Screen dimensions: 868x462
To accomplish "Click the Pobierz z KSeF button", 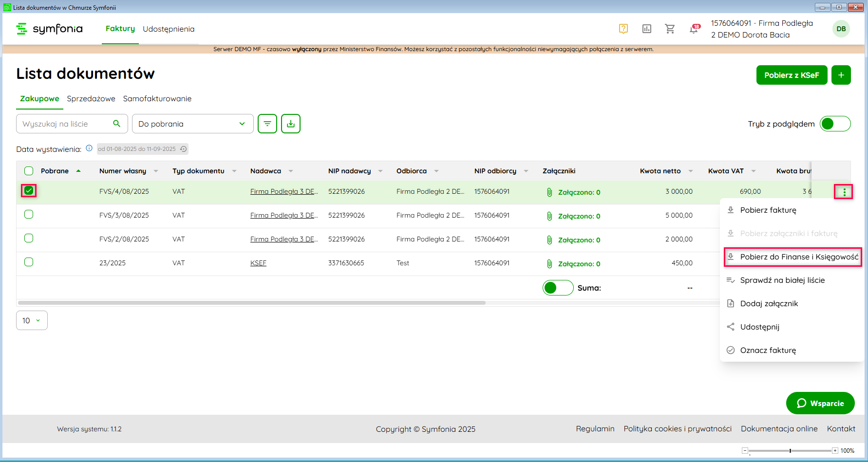I will [x=792, y=75].
